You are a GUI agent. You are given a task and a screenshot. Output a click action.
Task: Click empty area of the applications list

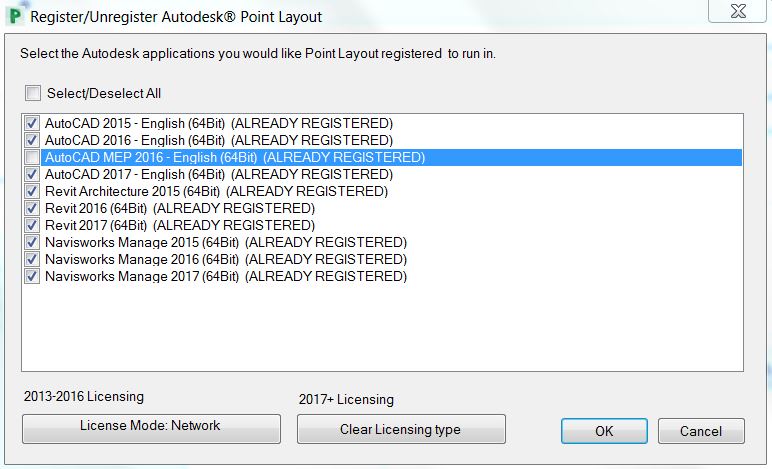coord(380,330)
